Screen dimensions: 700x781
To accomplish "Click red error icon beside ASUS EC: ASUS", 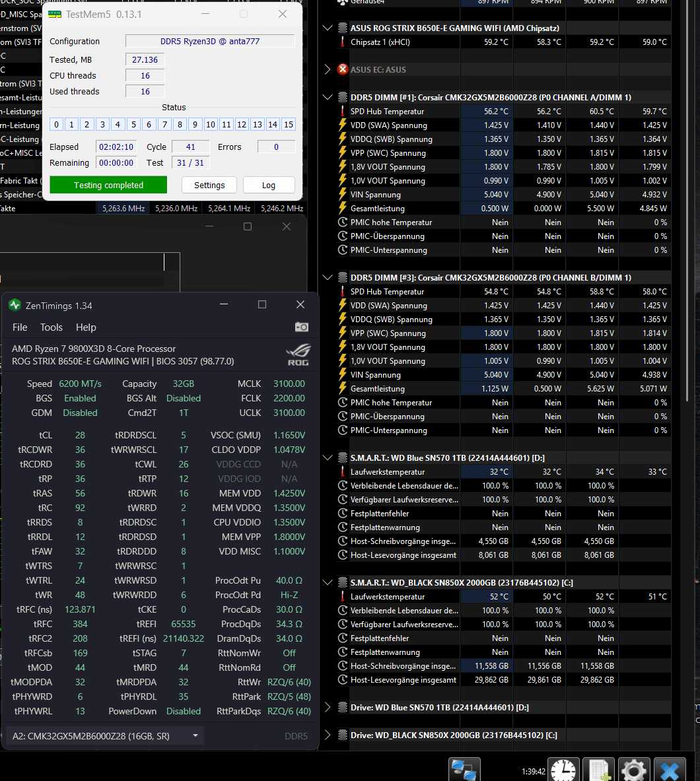I will pyautogui.click(x=342, y=69).
